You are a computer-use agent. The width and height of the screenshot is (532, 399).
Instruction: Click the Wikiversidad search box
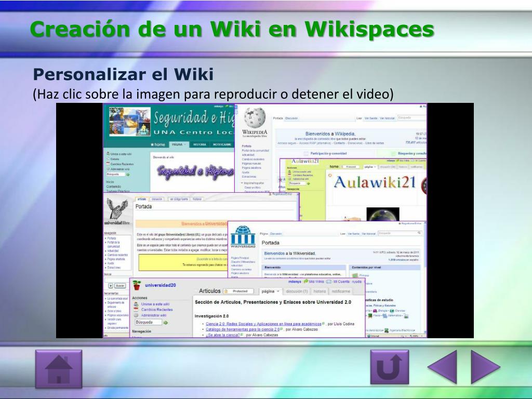coord(400,233)
